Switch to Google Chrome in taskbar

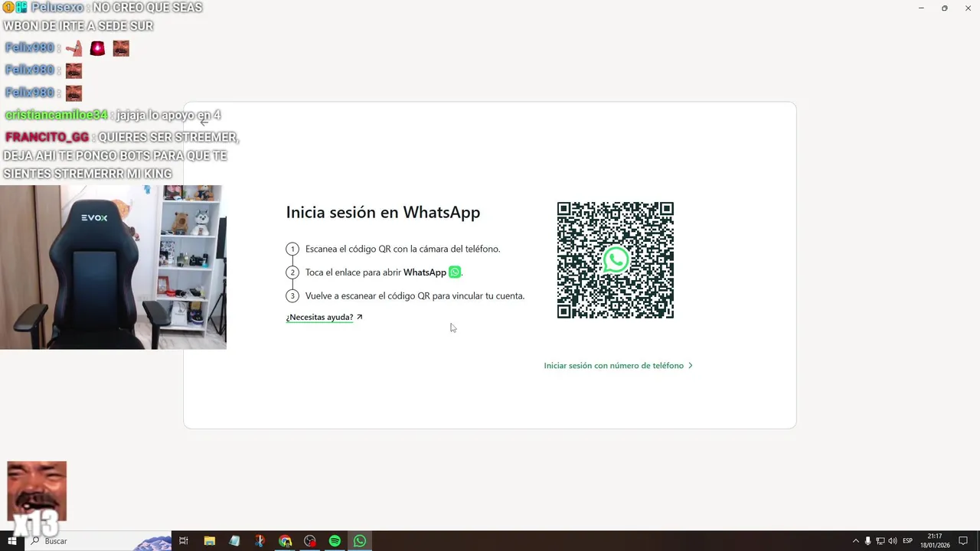285,541
